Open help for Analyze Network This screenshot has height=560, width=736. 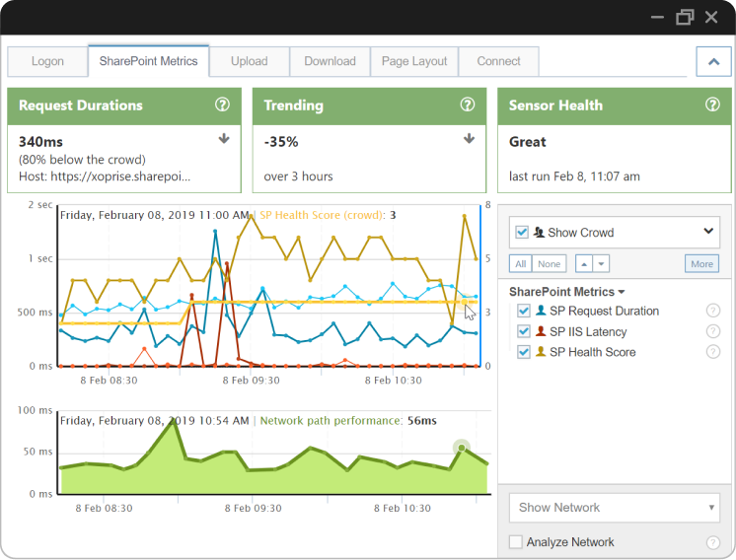713,542
